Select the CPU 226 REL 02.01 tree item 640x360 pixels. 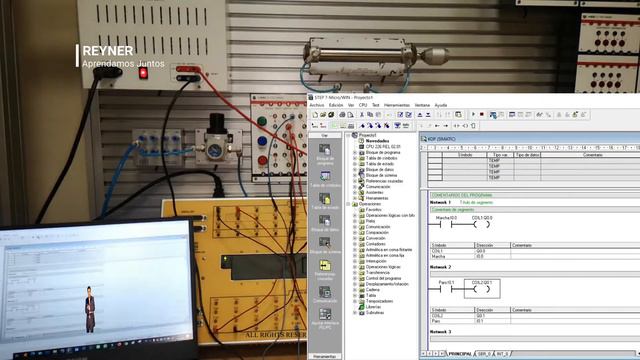[x=383, y=147]
